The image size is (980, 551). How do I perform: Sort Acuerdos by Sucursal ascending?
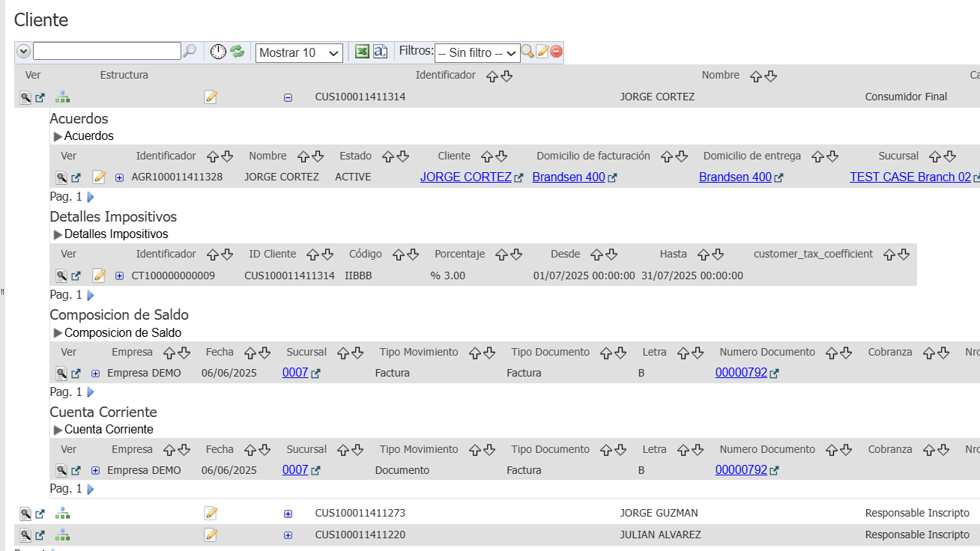[935, 156]
